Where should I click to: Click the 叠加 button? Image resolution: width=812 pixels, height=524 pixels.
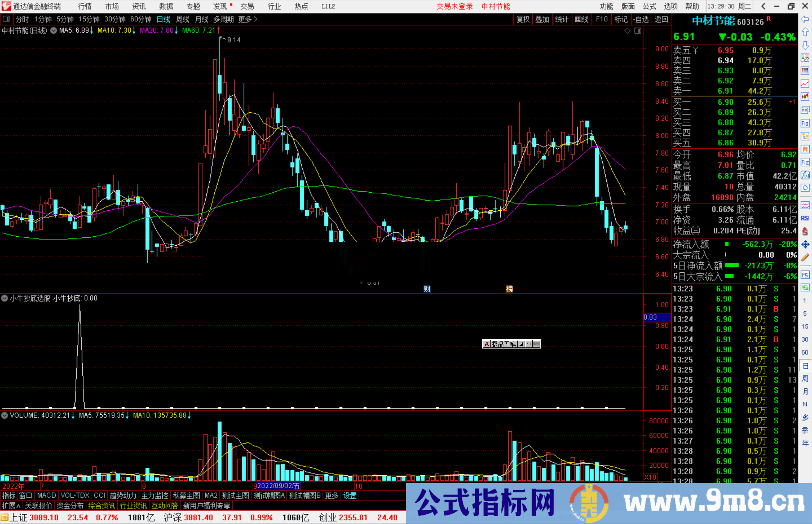click(x=542, y=19)
